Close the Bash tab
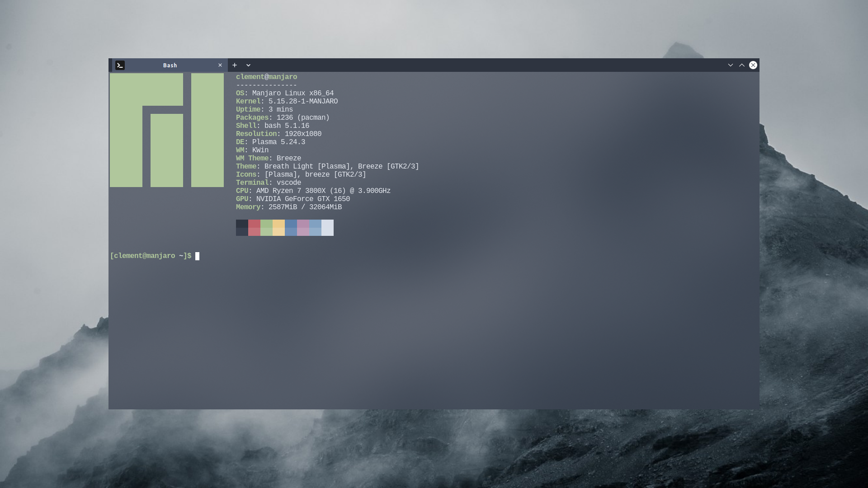The height and width of the screenshot is (488, 868). tap(220, 65)
